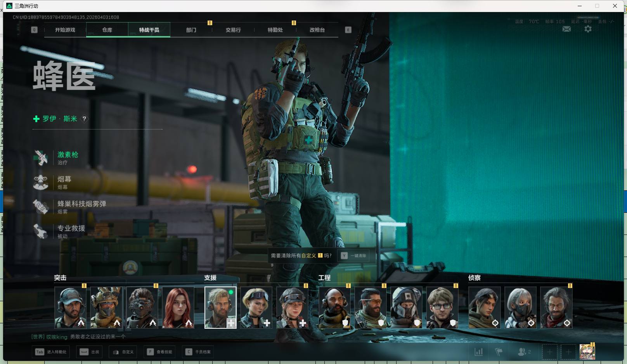627x364 pixels.
Task: Open the 改枪台 tab
Action: (317, 30)
